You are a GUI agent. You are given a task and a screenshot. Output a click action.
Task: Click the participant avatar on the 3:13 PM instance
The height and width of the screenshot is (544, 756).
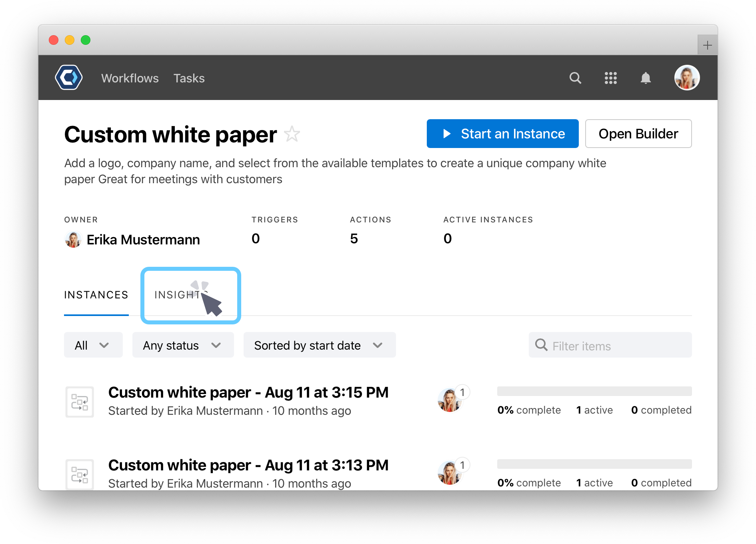coord(450,473)
